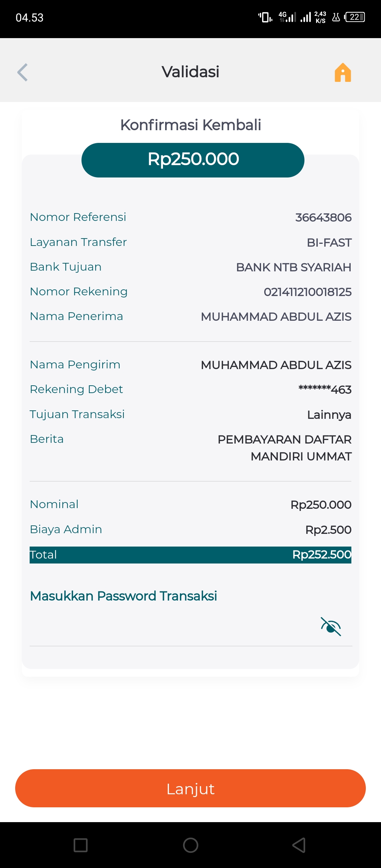Tap the Validasi page title
Viewport: 381px width, 868px height.
(190, 72)
